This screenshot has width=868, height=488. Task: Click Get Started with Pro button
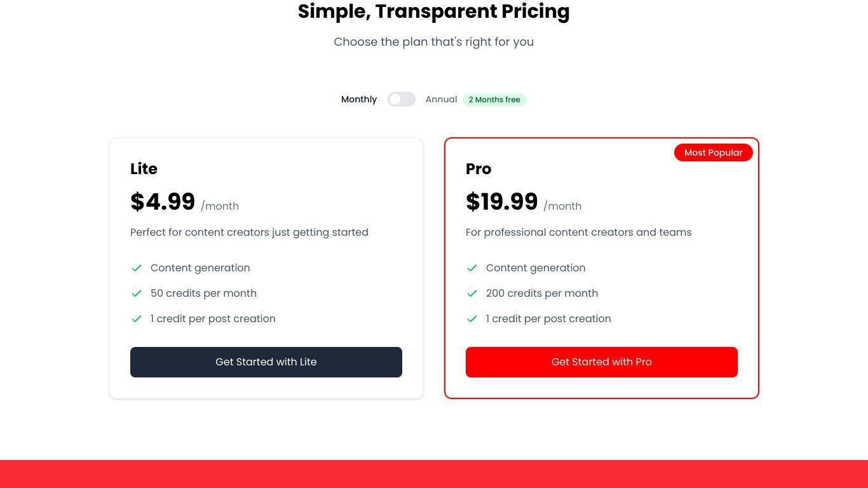click(x=602, y=362)
